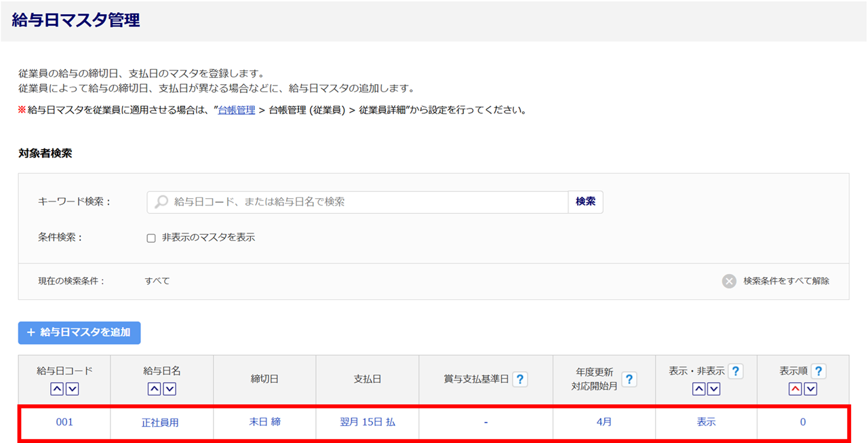This screenshot has height=443, width=868.
Task: Click the 支払日 column header
Action: pyautogui.click(x=368, y=379)
